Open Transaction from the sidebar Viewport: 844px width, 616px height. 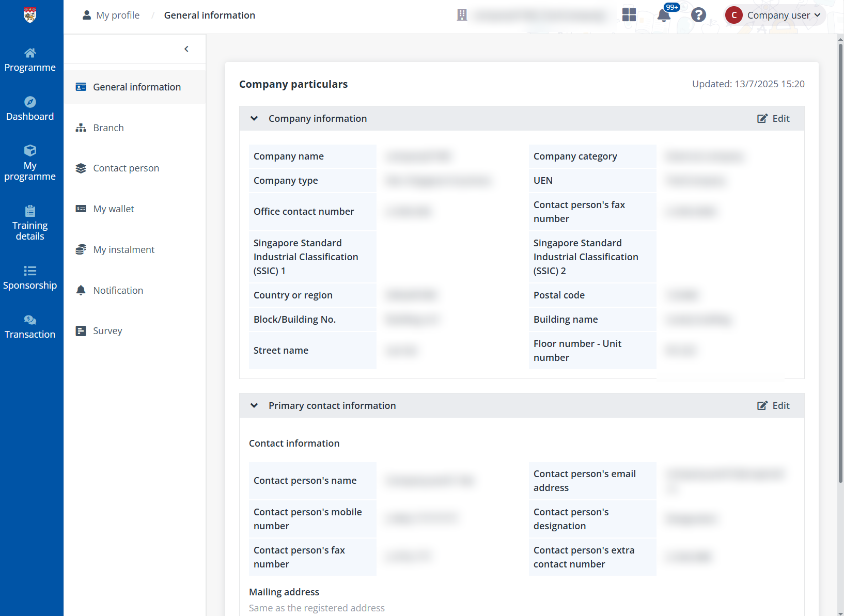coord(30,327)
